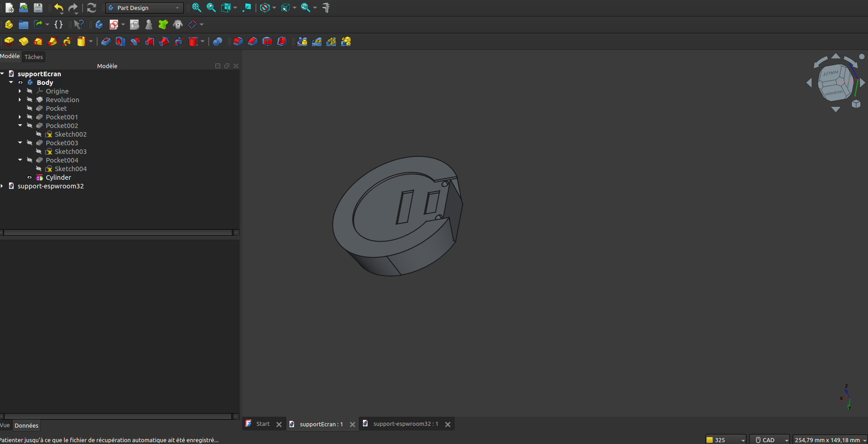
Task: Click the Fit All zoom icon
Action: 196,8
